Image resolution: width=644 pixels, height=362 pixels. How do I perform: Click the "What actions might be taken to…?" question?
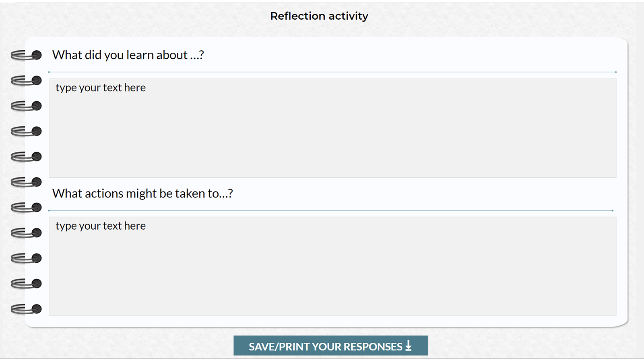(142, 193)
